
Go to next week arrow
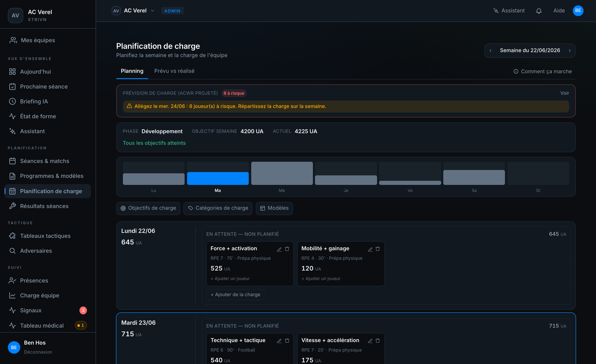tap(570, 50)
